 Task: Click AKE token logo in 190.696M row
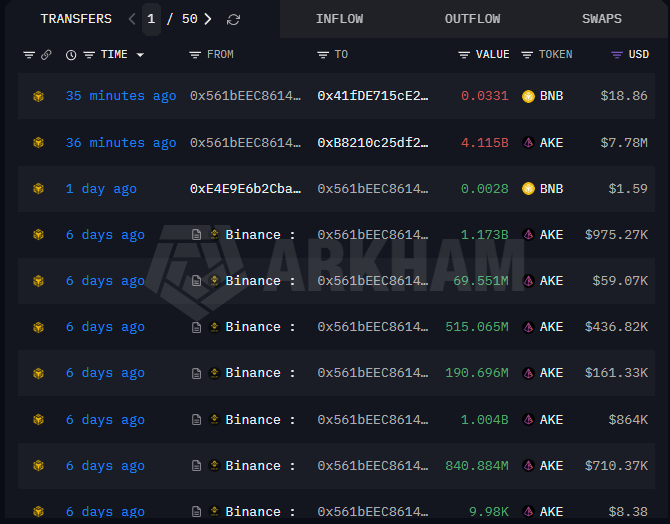click(528, 373)
